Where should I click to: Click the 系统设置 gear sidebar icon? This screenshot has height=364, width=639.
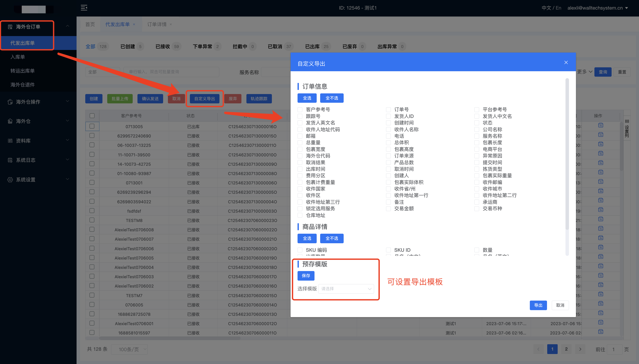[x=10, y=180]
